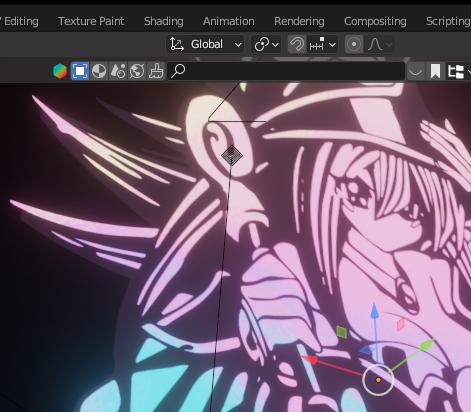
Task: Click the asset search text field
Action: tap(286, 71)
